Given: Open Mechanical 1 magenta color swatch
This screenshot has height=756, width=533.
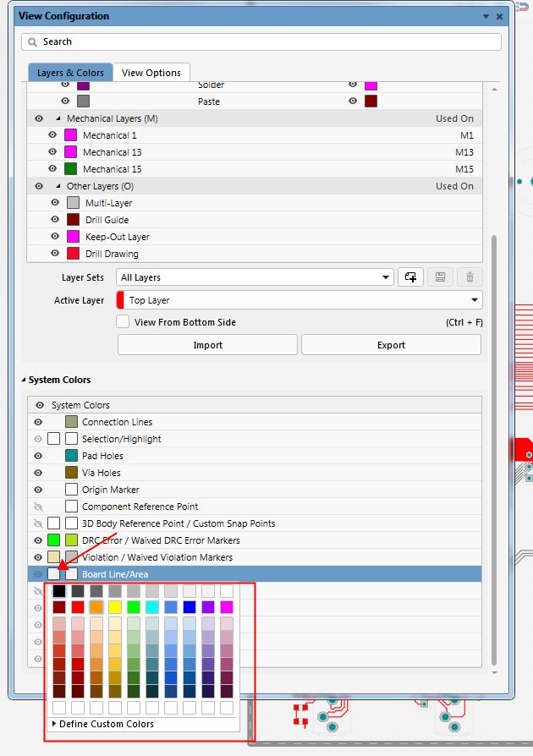Looking at the screenshot, I should click(70, 135).
